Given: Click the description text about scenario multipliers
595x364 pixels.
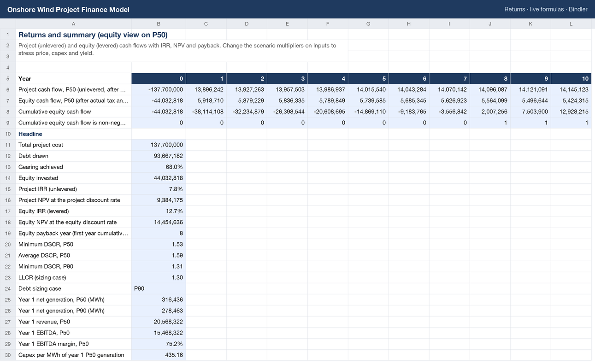Looking at the screenshot, I should click(177, 49).
